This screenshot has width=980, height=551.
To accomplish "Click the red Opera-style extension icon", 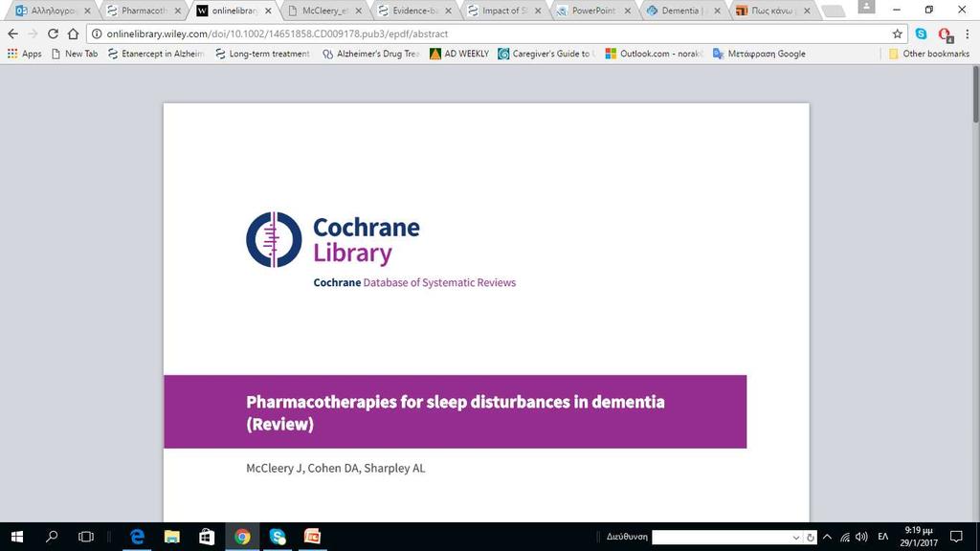I will [945, 34].
